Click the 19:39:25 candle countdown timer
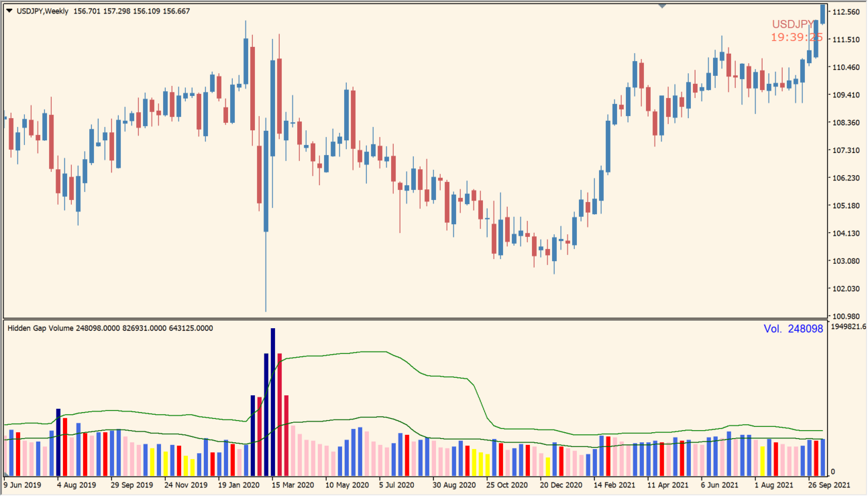The height and width of the screenshot is (496, 868). [x=796, y=38]
